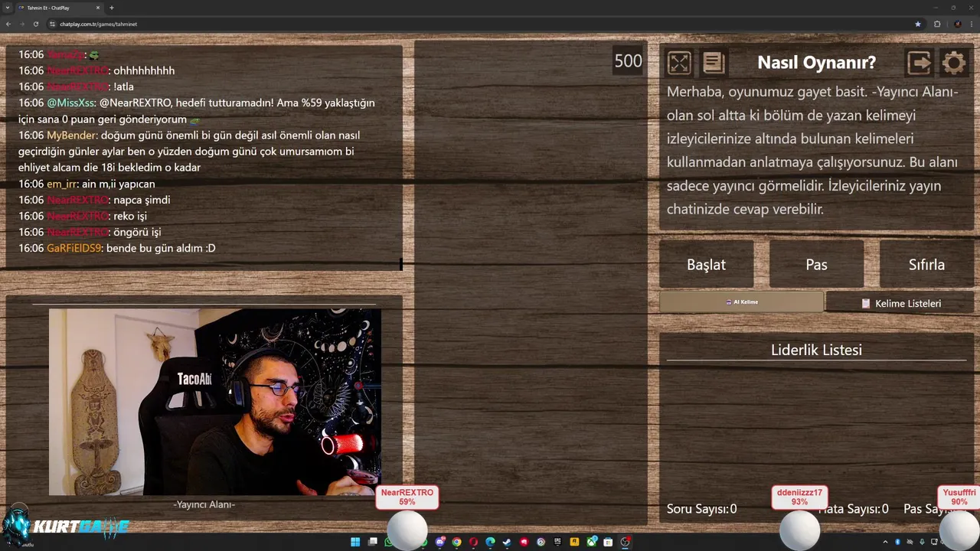
Task: Go back with the browser back arrow
Action: 8,24
